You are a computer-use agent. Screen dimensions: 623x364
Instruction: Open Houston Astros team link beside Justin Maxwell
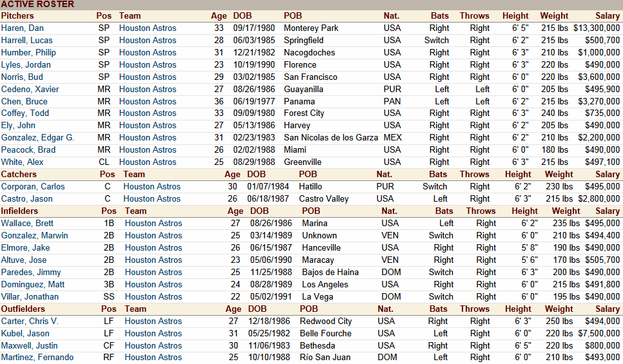click(x=153, y=345)
